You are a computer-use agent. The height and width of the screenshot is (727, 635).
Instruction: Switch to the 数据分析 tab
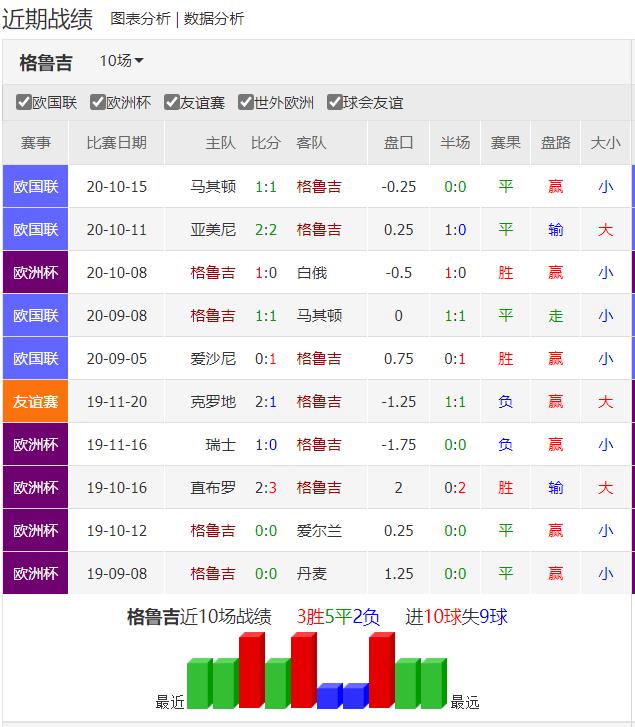(214, 18)
